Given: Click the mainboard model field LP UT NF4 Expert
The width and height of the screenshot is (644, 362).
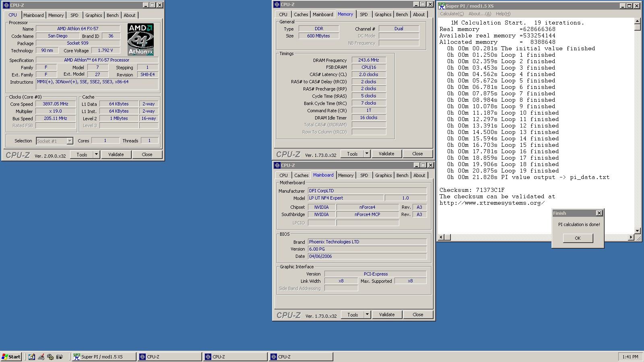Looking at the screenshot, I should [x=345, y=198].
